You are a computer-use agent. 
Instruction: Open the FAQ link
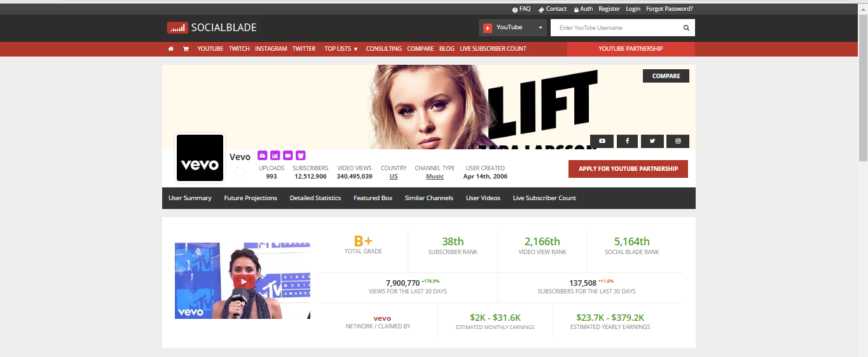521,9
